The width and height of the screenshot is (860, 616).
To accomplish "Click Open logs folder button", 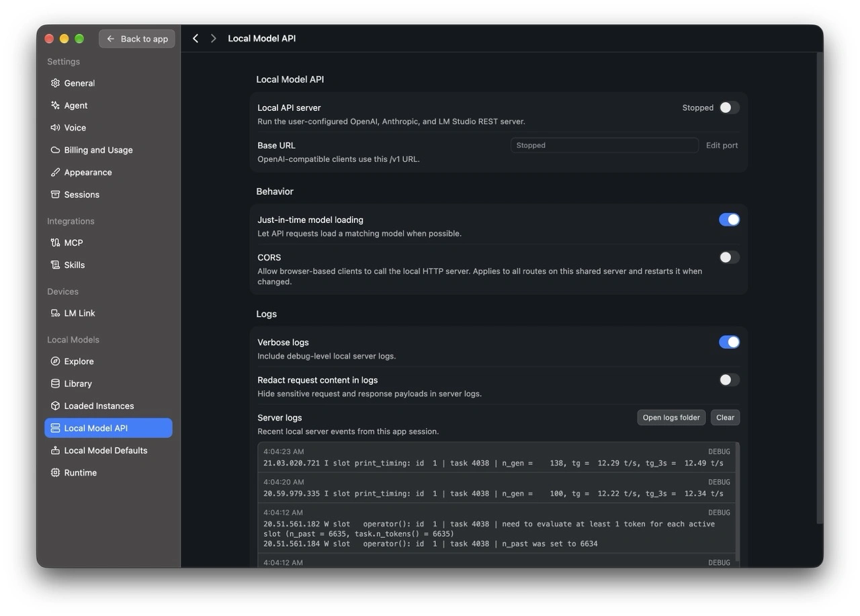I will (x=671, y=418).
